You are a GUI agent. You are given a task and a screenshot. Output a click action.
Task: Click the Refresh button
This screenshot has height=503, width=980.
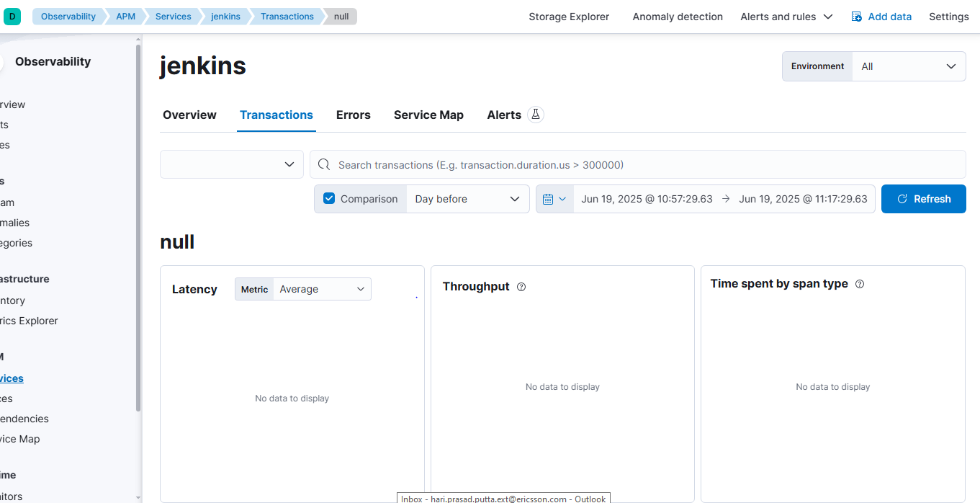(924, 199)
